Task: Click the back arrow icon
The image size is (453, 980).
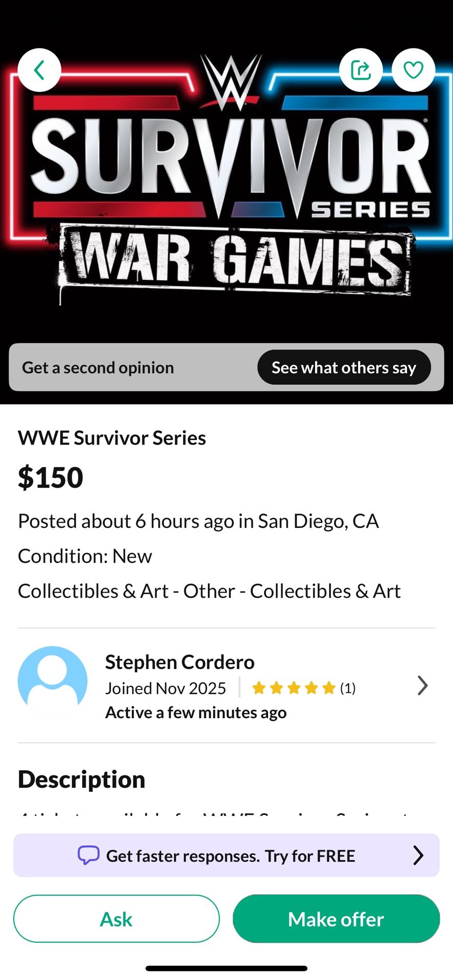Action: click(x=40, y=70)
